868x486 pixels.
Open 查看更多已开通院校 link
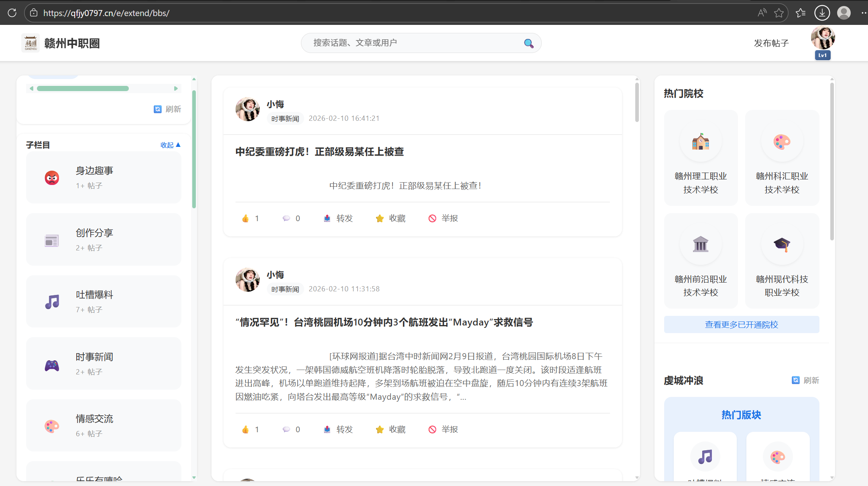pos(741,325)
